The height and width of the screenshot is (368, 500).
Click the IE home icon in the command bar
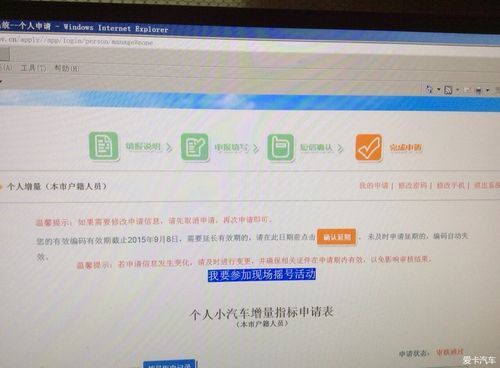(429, 89)
